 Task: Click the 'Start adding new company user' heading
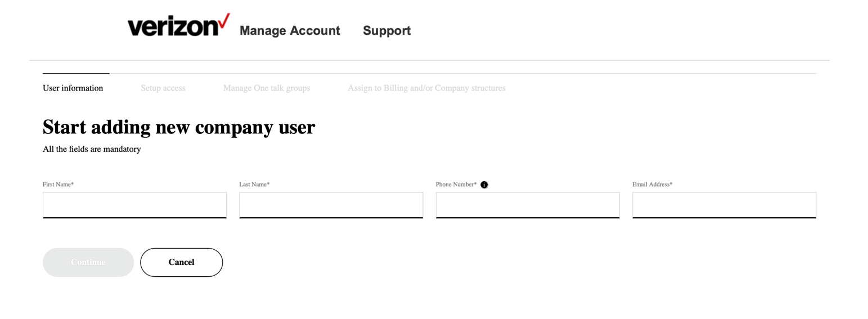click(179, 127)
